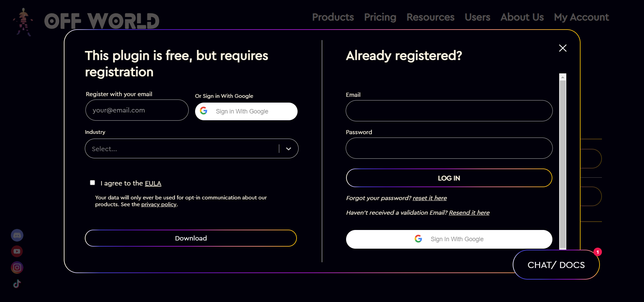Open the Pricing menu item
The image size is (644, 302).
pos(380,17)
